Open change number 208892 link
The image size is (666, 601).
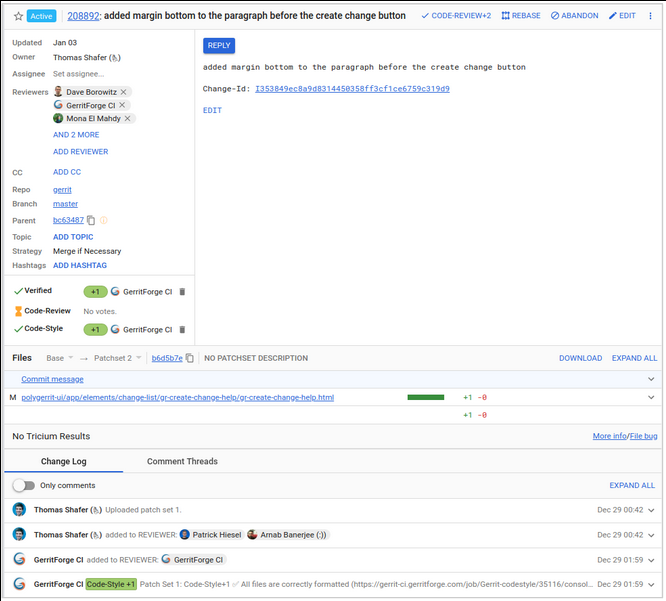83,16
